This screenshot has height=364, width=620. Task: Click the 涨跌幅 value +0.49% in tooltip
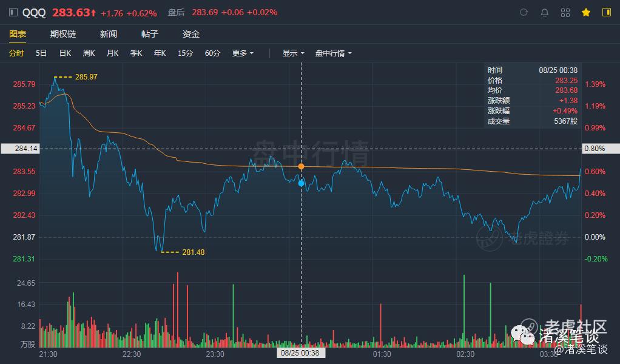tap(565, 110)
